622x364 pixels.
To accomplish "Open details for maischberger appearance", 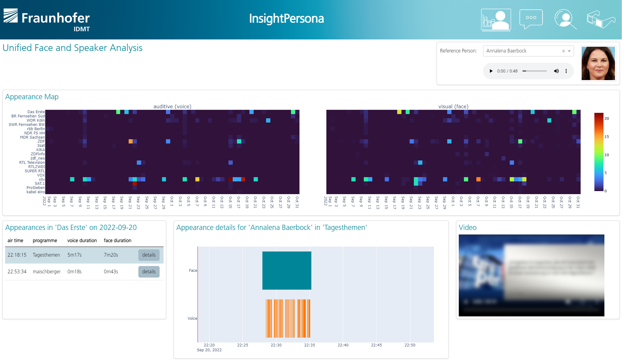I will point(149,272).
